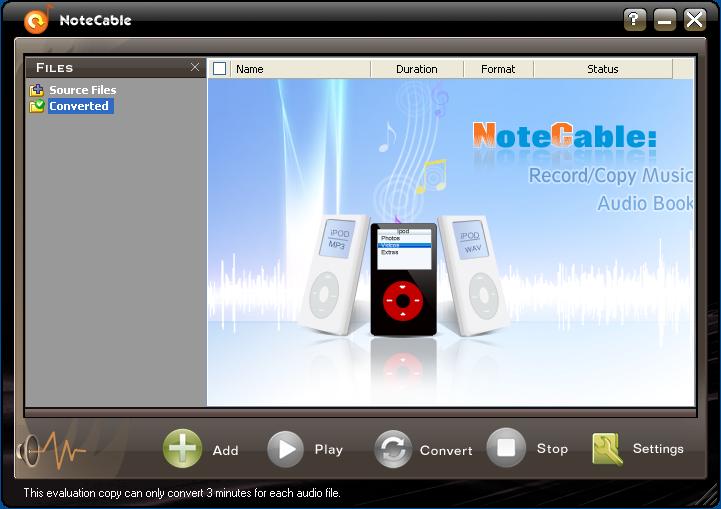Click the NoteCable logo icon in the title bar
Screen dimensions: 721x509
coord(38,20)
